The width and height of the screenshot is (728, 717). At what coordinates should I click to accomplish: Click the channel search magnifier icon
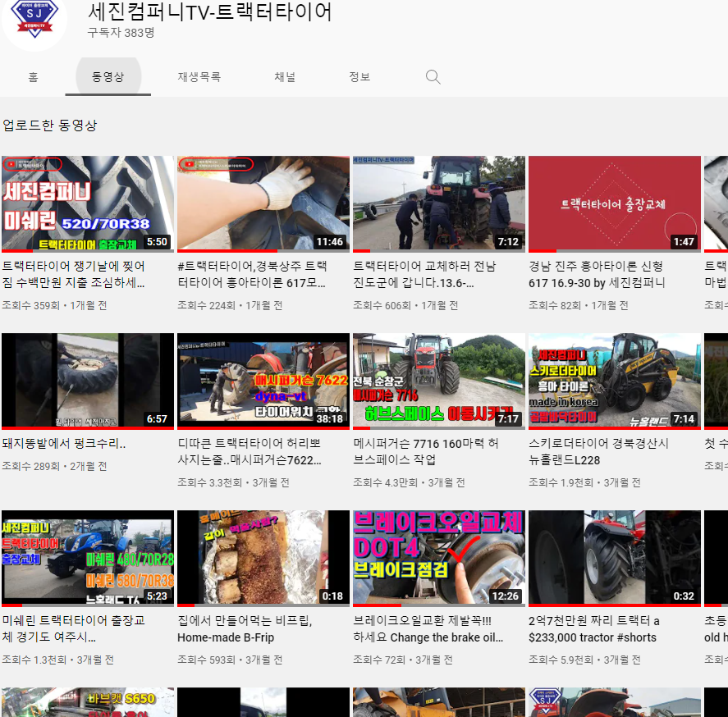pos(433,76)
